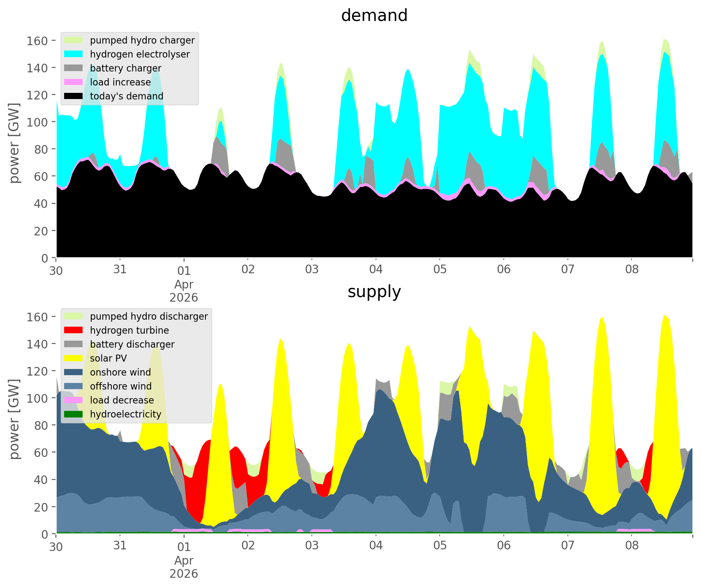Select the battery discharger legend label
Screen dimensions: 701x588
coord(132,344)
